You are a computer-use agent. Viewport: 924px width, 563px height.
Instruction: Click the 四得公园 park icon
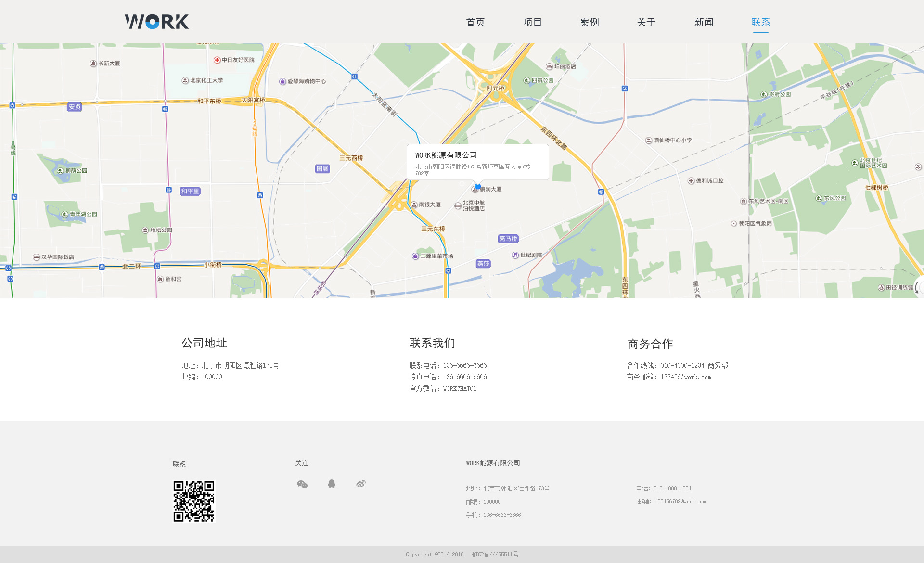[526, 81]
